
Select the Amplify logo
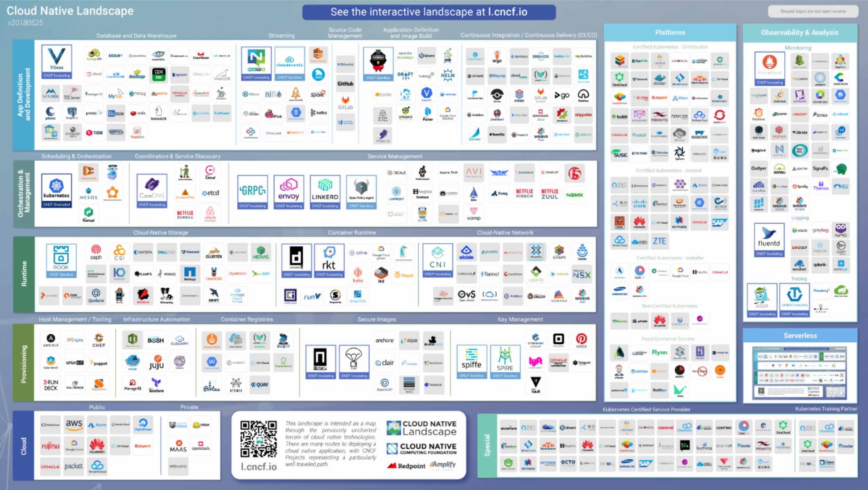[x=442, y=465]
